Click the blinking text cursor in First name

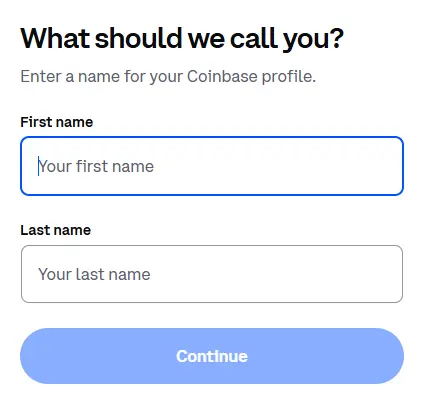39,166
